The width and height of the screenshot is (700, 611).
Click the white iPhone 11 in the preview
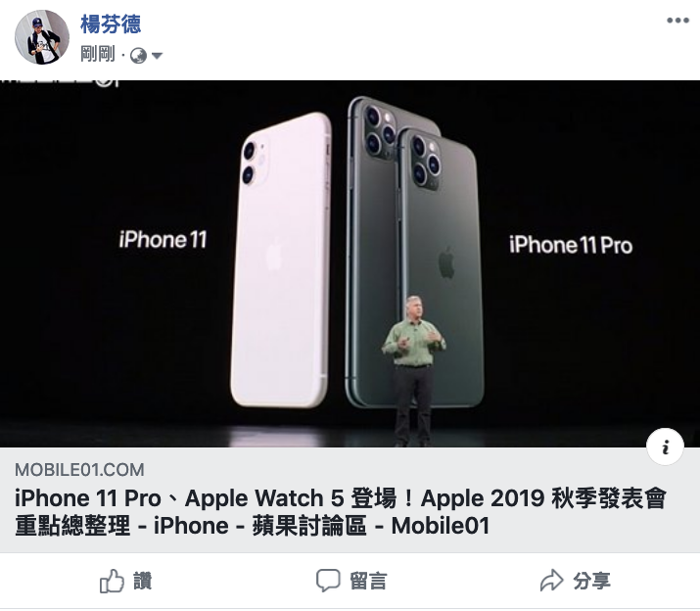click(281, 259)
